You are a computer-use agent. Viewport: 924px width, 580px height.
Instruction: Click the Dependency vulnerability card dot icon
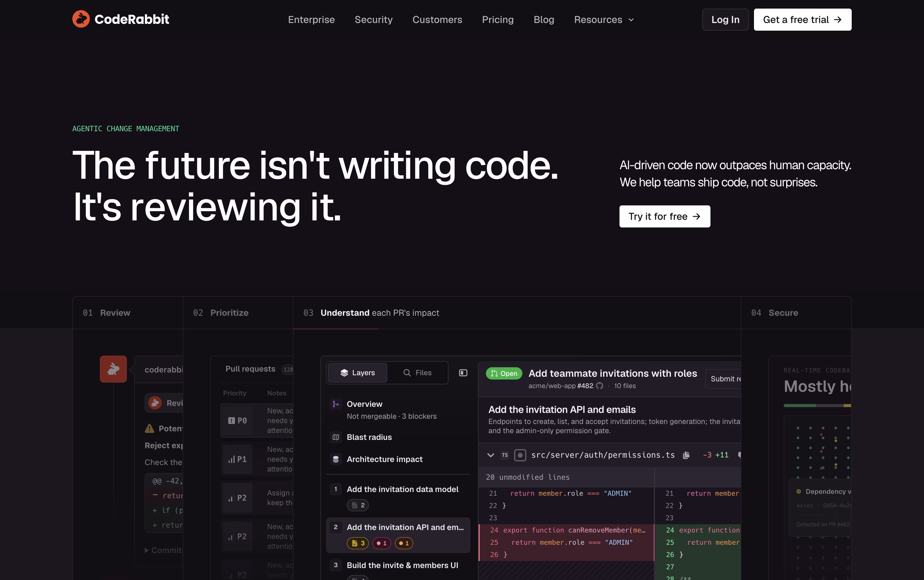pyautogui.click(x=798, y=491)
